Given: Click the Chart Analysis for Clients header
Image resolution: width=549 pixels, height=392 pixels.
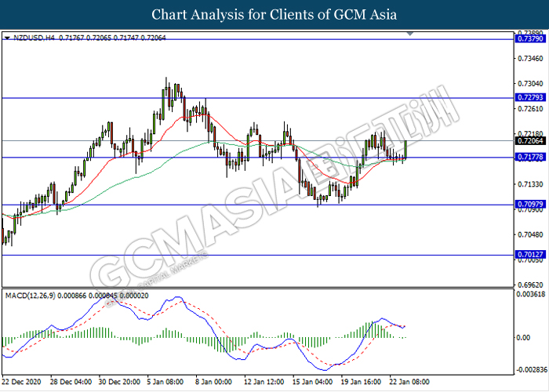Looking at the screenshot, I should tap(274, 15).
